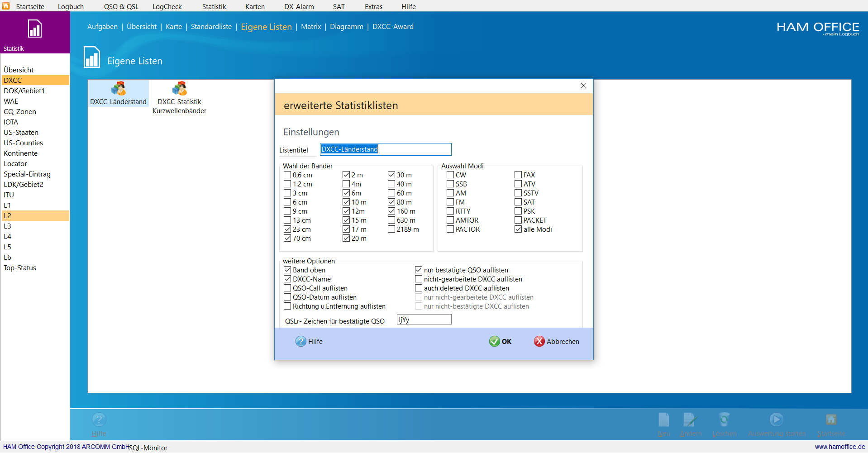Screen dimensions: 868x453
Task: Click the Listentitel input field
Action: pos(386,149)
